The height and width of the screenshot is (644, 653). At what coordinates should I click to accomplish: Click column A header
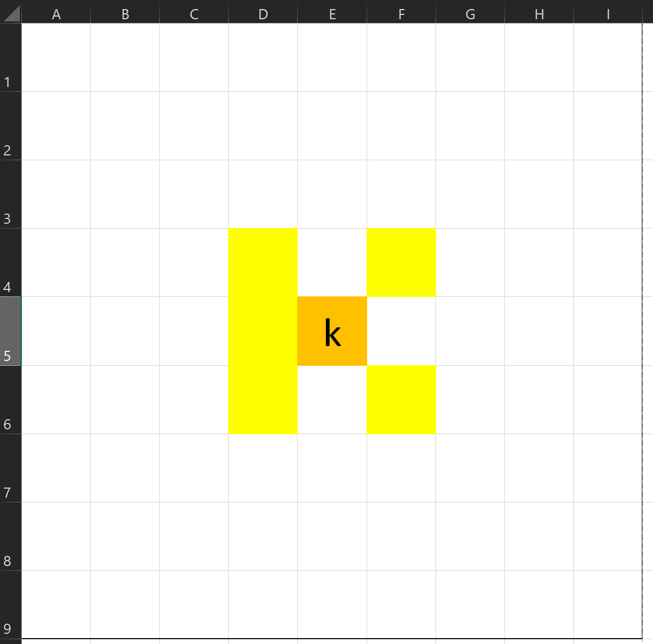[56, 14]
